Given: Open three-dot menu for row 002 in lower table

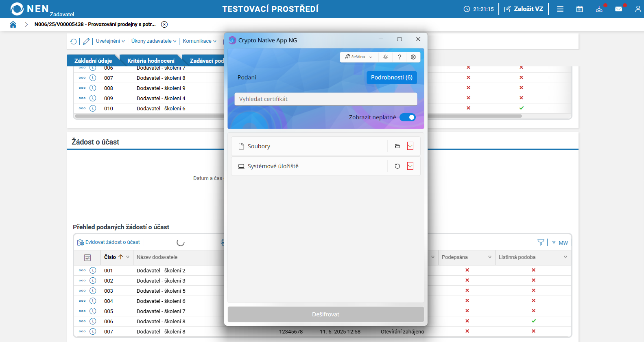Looking at the screenshot, I should pyautogui.click(x=82, y=281).
